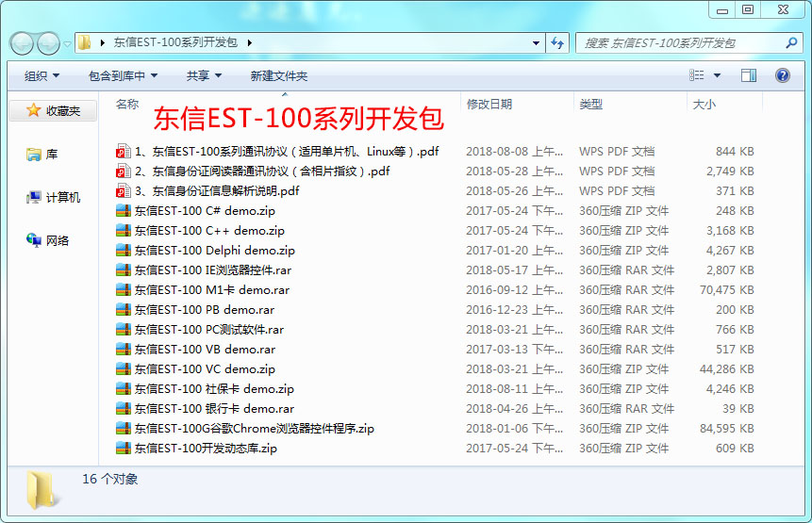Sort by the 名称 column header
This screenshot has width=812, height=523.
[127, 104]
